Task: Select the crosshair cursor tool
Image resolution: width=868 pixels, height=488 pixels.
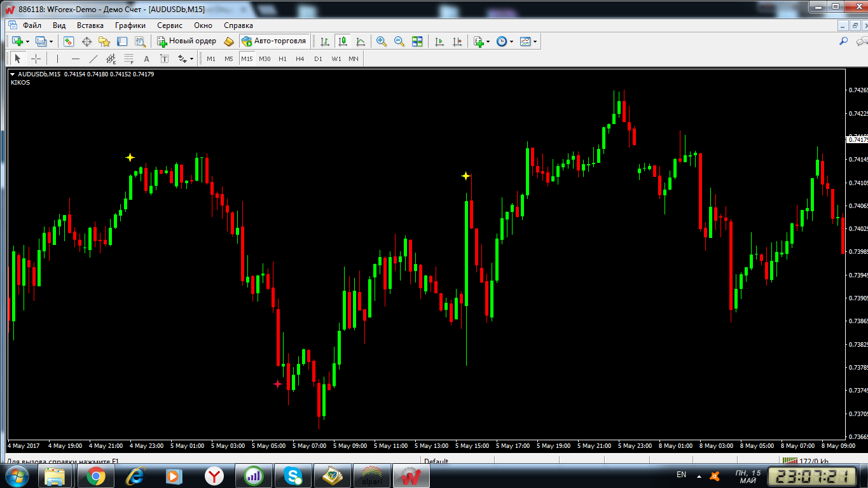Action: pyautogui.click(x=36, y=59)
